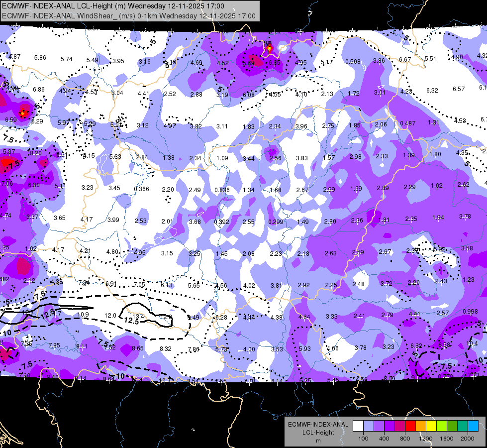This screenshot has width=487, height=448.
Task: Click the yellow legend swatch after 1200
Action: (431, 426)
